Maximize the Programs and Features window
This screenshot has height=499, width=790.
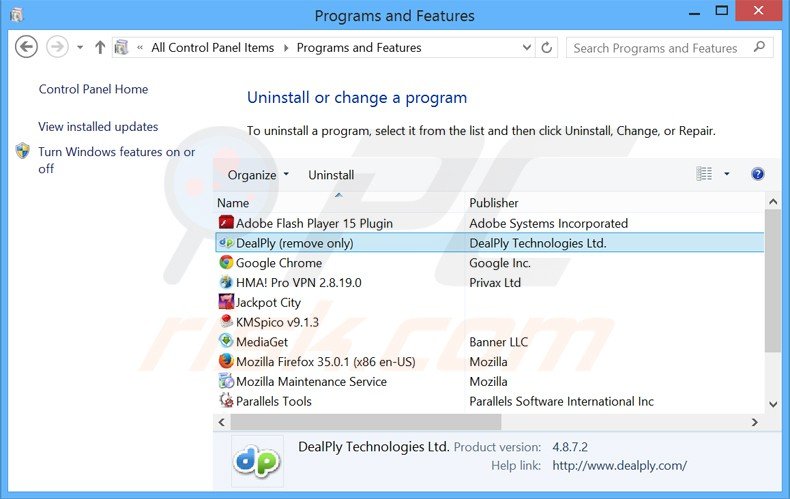point(722,11)
